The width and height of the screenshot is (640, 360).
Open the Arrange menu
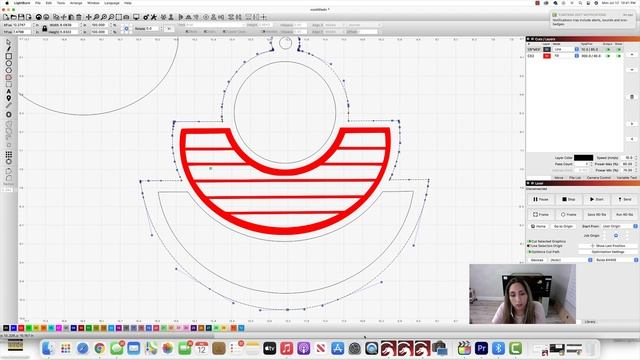click(x=76, y=3)
